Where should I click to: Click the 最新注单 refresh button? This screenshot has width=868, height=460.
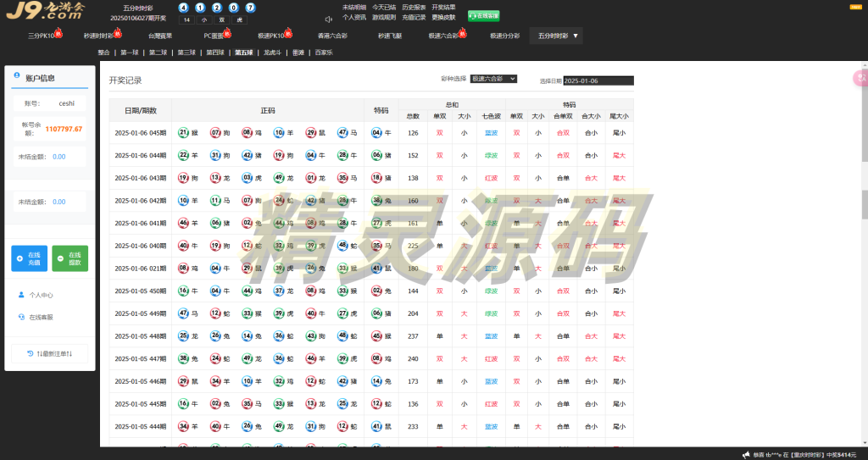[x=50, y=354]
